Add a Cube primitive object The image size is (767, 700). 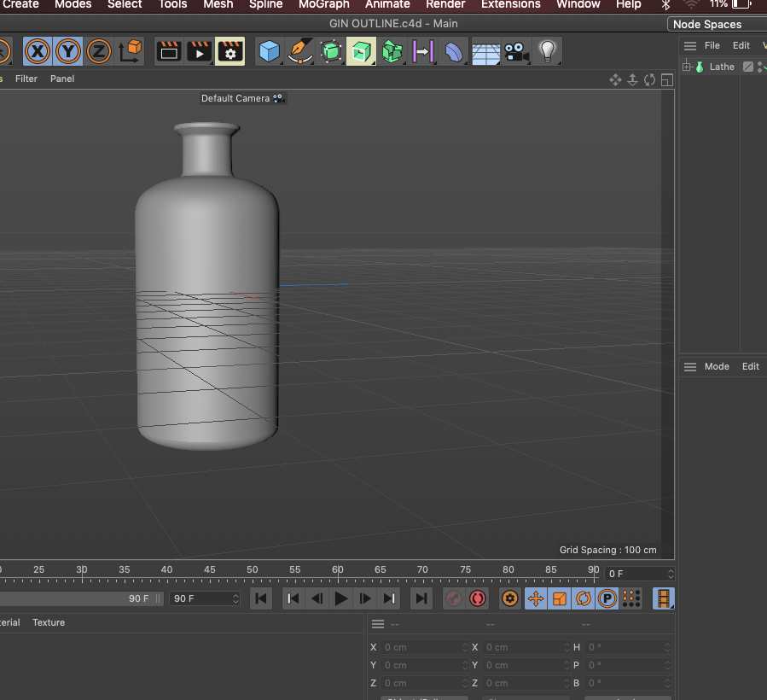tap(270, 52)
